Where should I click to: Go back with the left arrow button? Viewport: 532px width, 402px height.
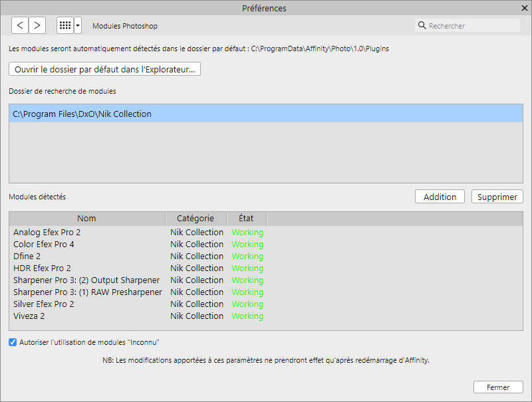pos(20,25)
